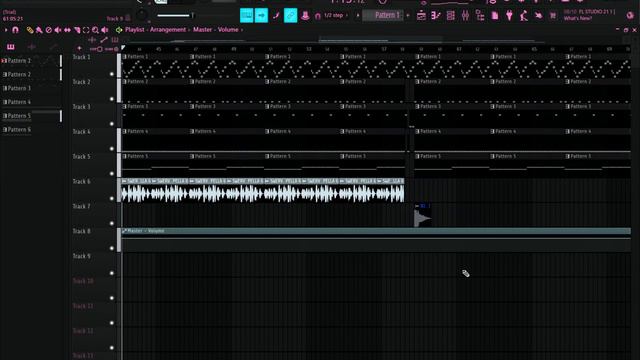Add new pattern with plus button
This screenshot has width=640, height=360.
pyautogui.click(x=408, y=16)
